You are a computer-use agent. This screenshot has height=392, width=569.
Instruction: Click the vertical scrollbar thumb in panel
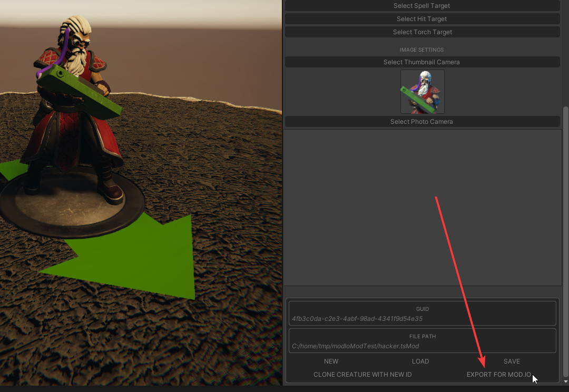[566, 237]
